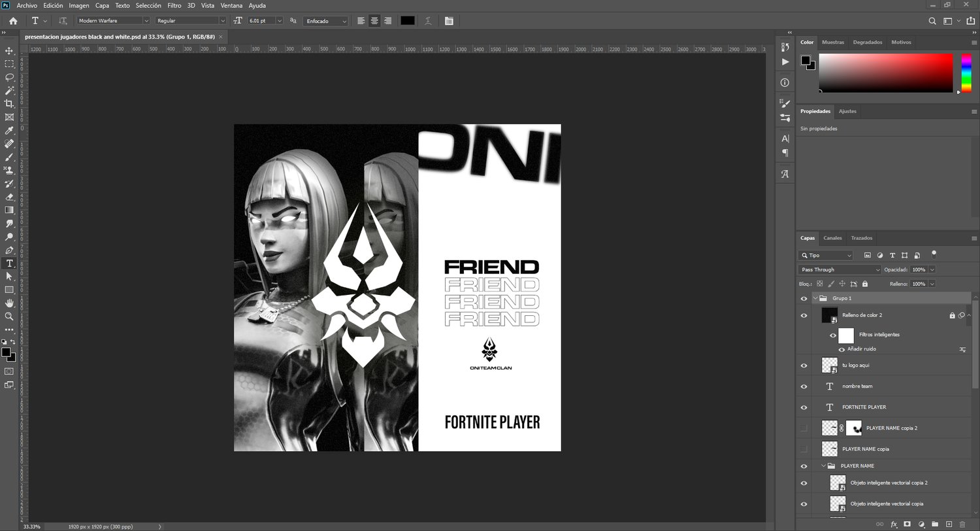The height and width of the screenshot is (531, 980).
Task: Select the Brush tool
Action: pyautogui.click(x=9, y=157)
